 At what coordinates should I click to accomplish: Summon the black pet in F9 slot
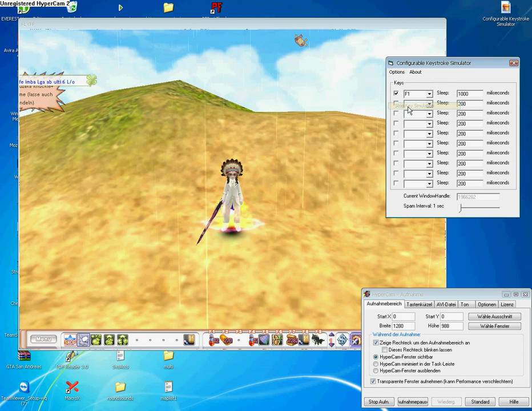(318, 340)
